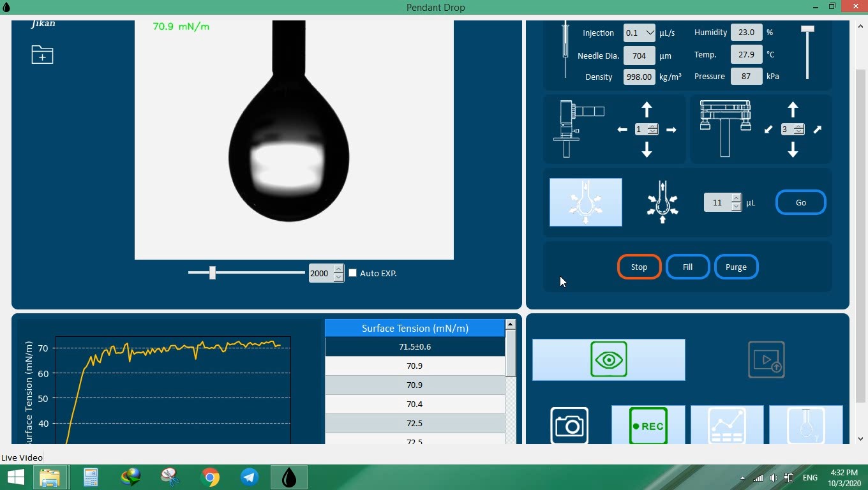Increase the needle stage step value
Image resolution: width=868 pixels, height=490 pixels.
coord(652,126)
